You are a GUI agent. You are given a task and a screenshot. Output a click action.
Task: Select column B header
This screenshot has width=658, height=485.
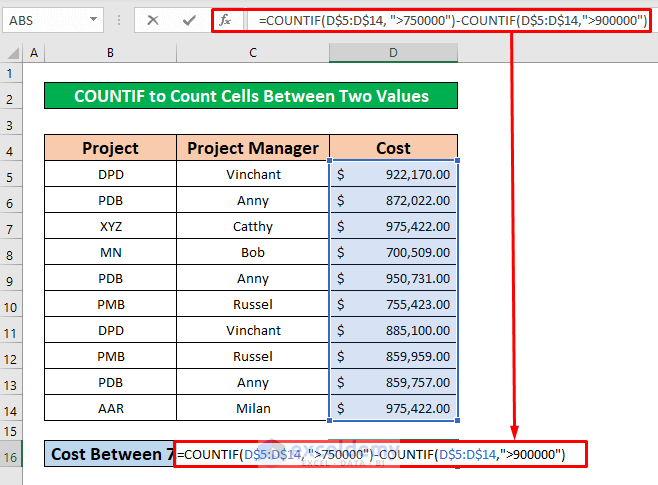click(x=110, y=53)
